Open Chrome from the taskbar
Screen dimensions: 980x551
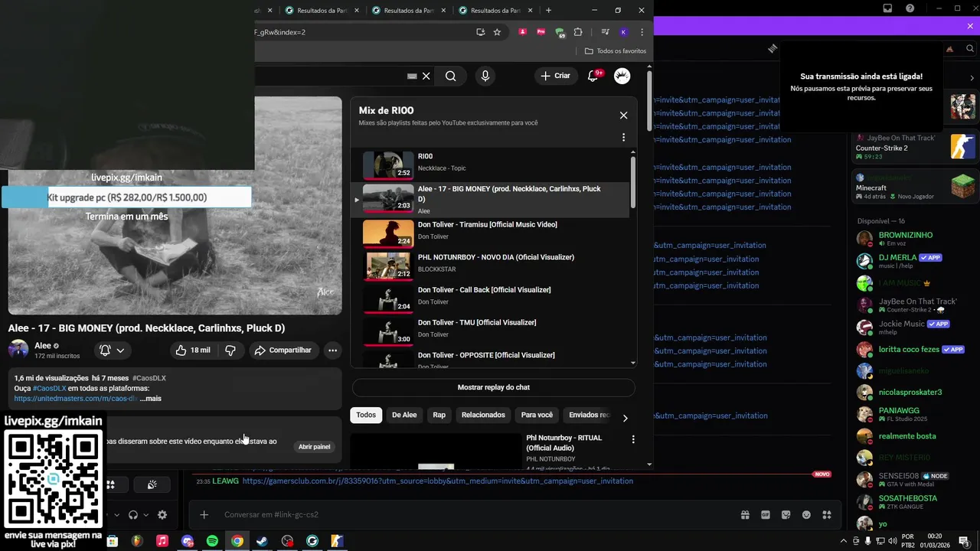click(237, 541)
